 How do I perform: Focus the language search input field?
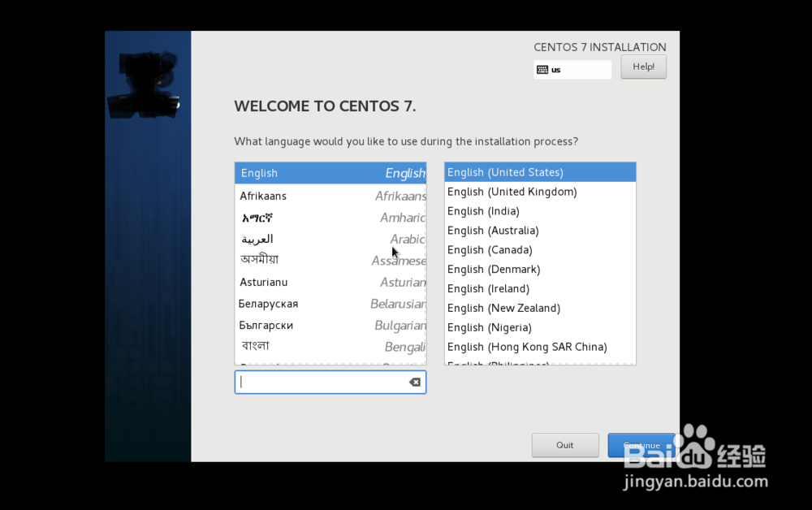(x=330, y=382)
